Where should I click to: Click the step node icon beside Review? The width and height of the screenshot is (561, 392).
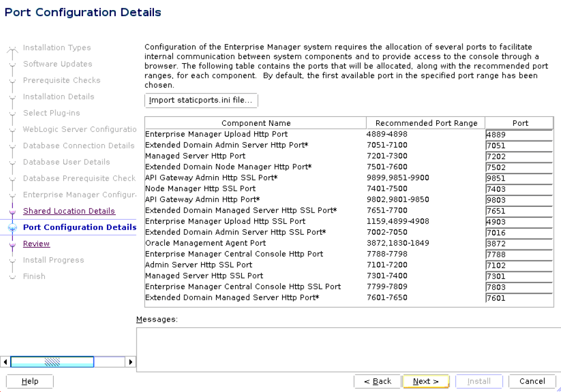(x=12, y=244)
